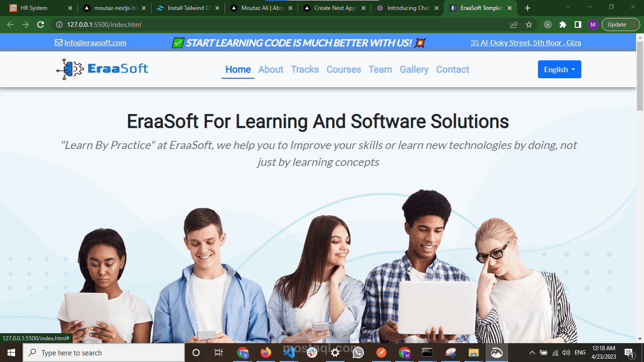Viewport: 644px width, 362px height.
Task: Open the terminal from taskbar
Action: pyautogui.click(x=428, y=353)
